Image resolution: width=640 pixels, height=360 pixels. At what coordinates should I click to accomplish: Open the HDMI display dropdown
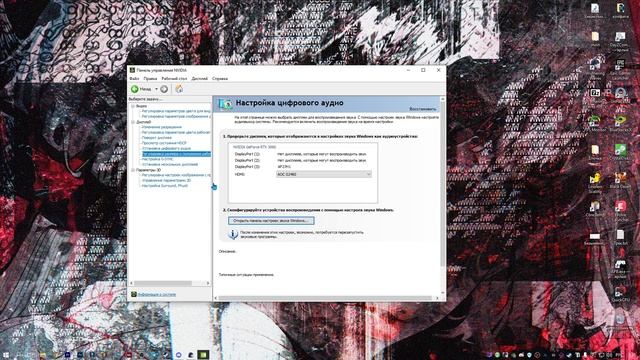pos(324,174)
